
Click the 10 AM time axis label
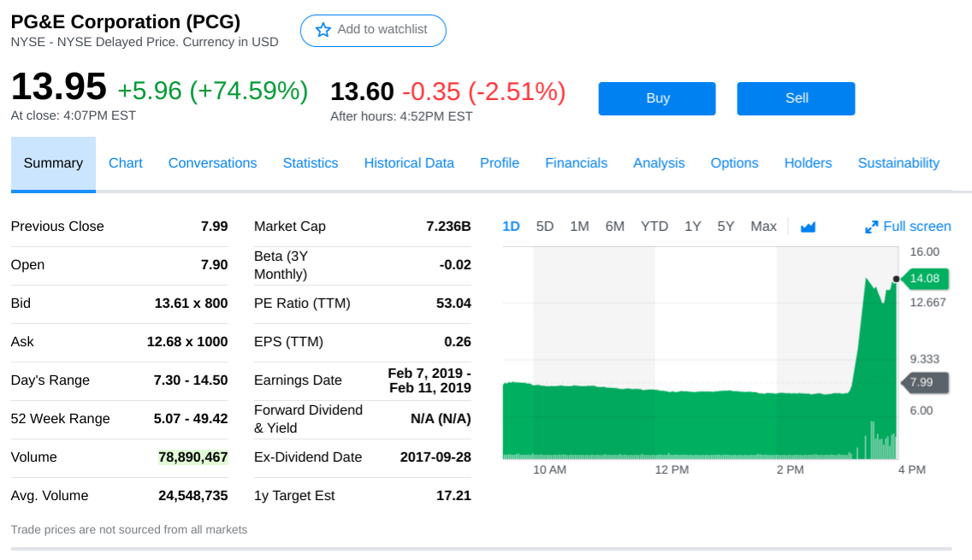pos(550,470)
